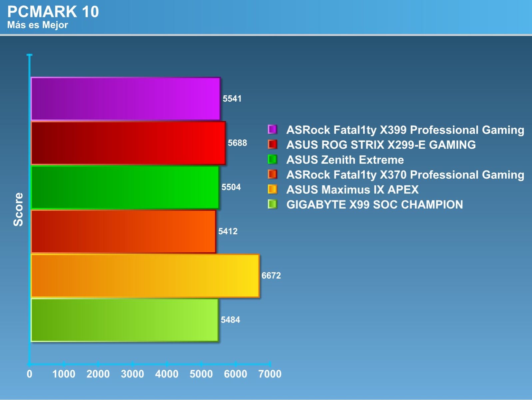
Task: Click the 0 axis tick label
Action: 30,374
